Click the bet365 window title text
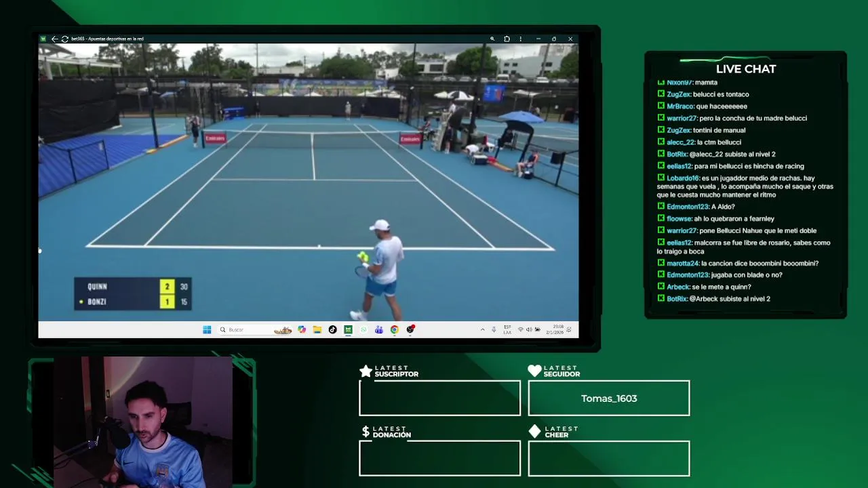 coord(107,39)
